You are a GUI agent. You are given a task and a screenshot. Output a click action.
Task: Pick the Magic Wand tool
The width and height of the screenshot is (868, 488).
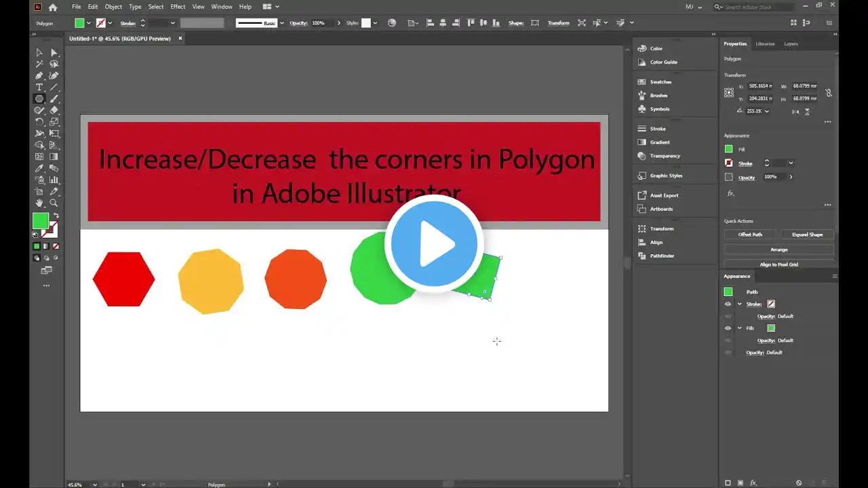click(39, 64)
